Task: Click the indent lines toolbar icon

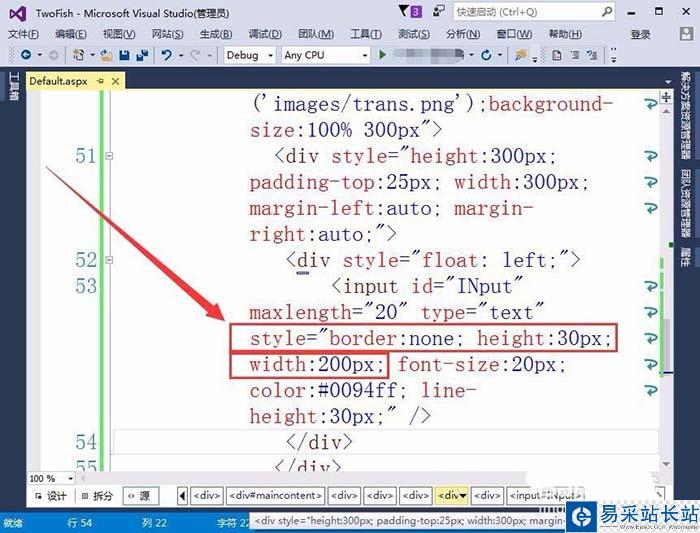Action: coord(575,55)
